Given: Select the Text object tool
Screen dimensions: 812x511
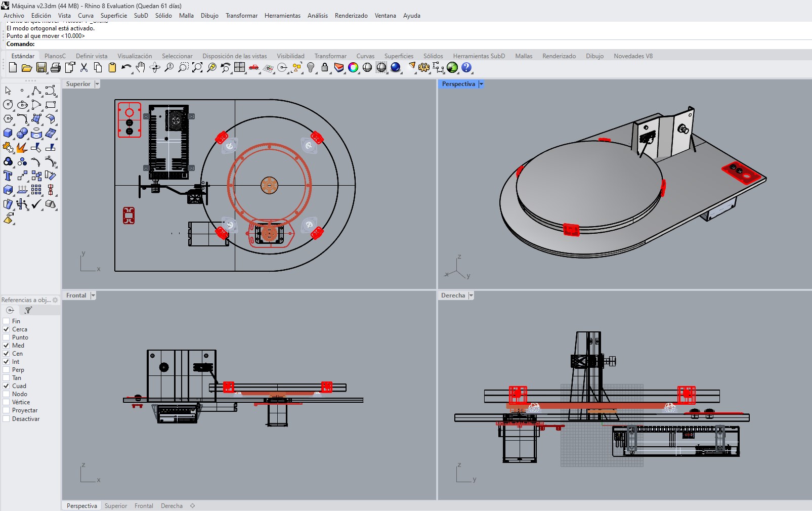Looking at the screenshot, I should (x=8, y=176).
